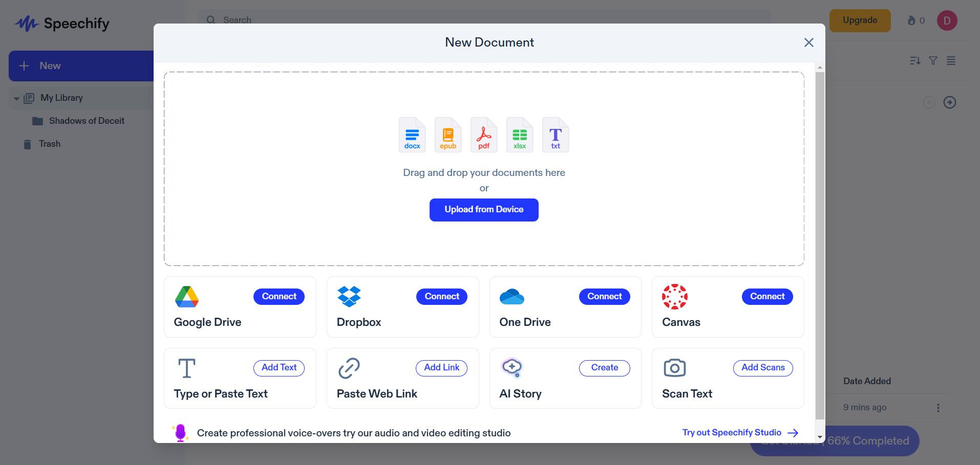Check the streak flame counter
The height and width of the screenshot is (465, 980).
(x=916, y=20)
